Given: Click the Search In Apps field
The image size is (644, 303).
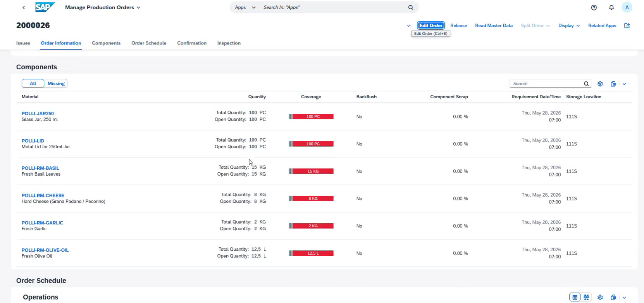Looking at the screenshot, I should (x=334, y=7).
